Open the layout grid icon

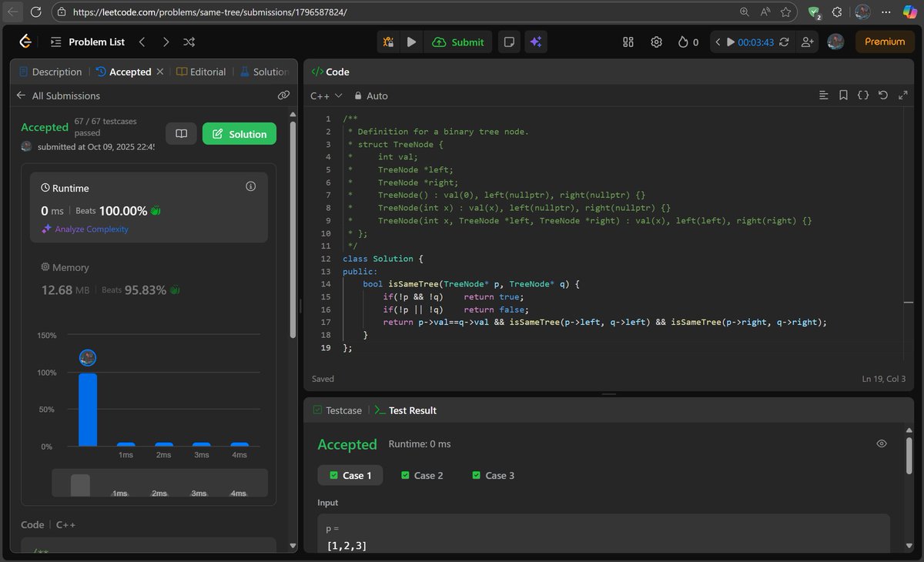628,42
